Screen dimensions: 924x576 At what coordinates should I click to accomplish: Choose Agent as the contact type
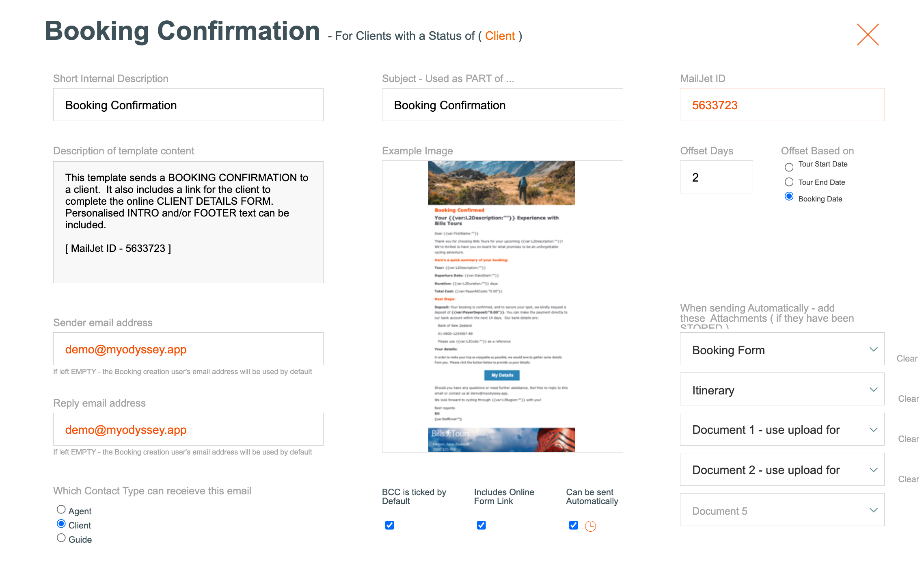tap(61, 509)
